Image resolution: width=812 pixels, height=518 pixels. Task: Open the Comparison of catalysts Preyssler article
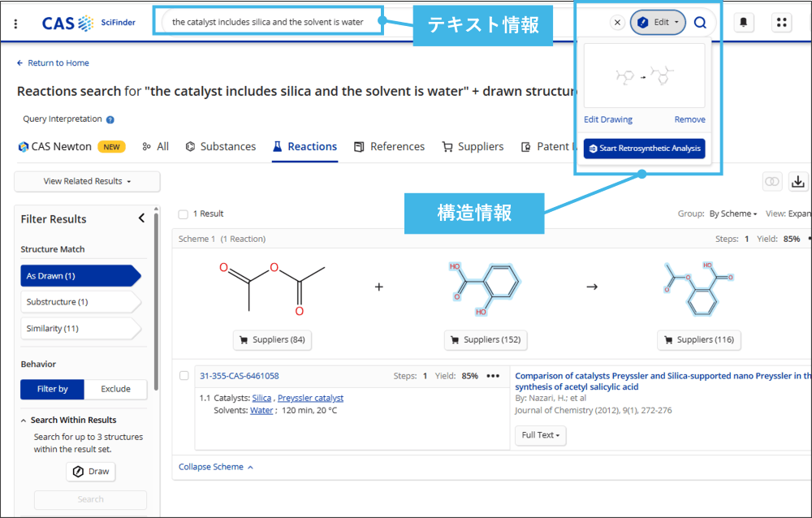pos(663,382)
